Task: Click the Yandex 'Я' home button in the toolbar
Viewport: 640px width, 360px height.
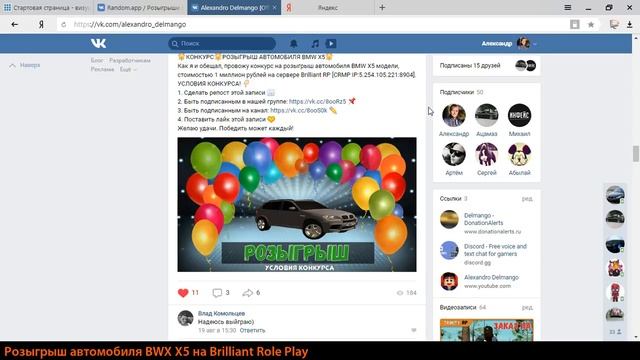Action: [x=41, y=24]
